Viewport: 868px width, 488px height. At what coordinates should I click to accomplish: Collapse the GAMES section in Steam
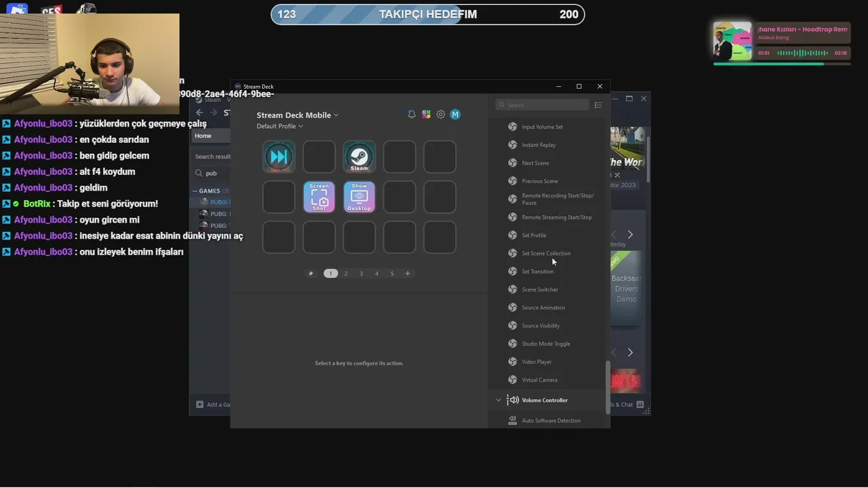[194, 191]
